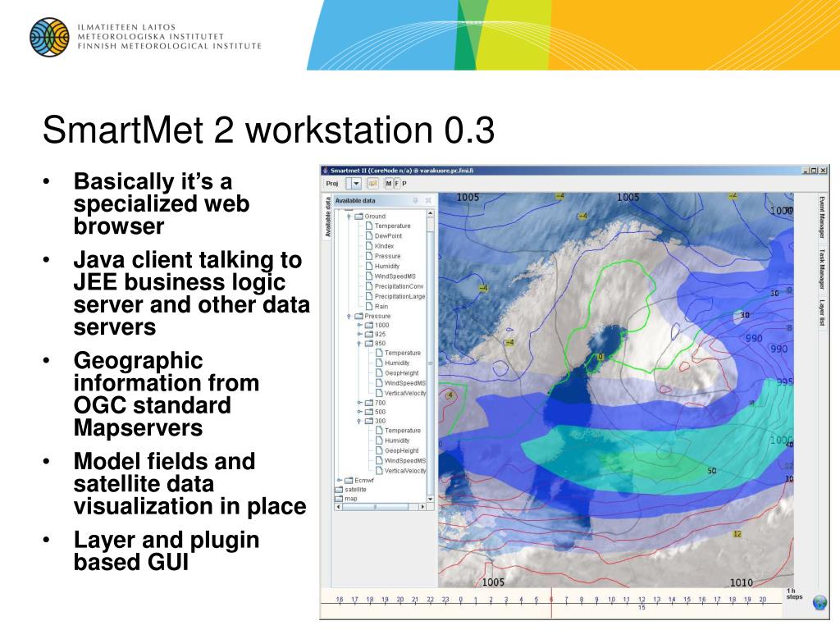The image size is (840, 630).
Task: Click the 50 contour label on map
Action: pyautogui.click(x=712, y=471)
